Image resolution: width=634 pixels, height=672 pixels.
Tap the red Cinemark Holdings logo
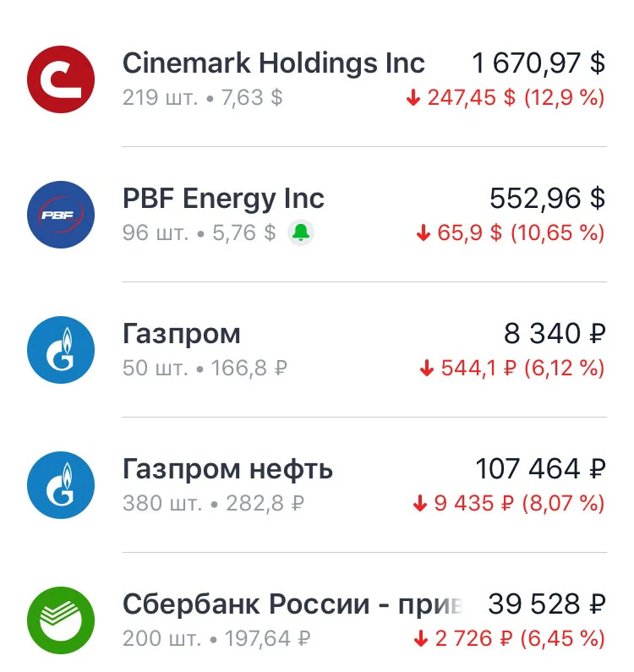(x=61, y=79)
